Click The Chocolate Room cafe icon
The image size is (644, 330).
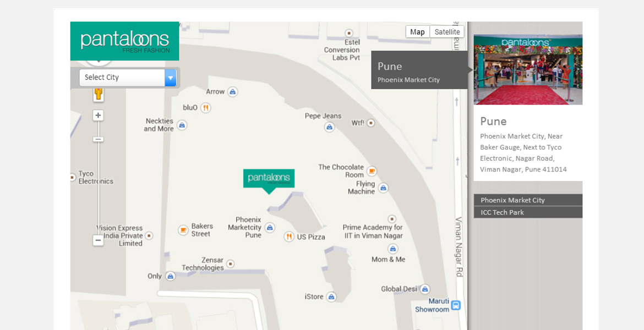coord(372,171)
